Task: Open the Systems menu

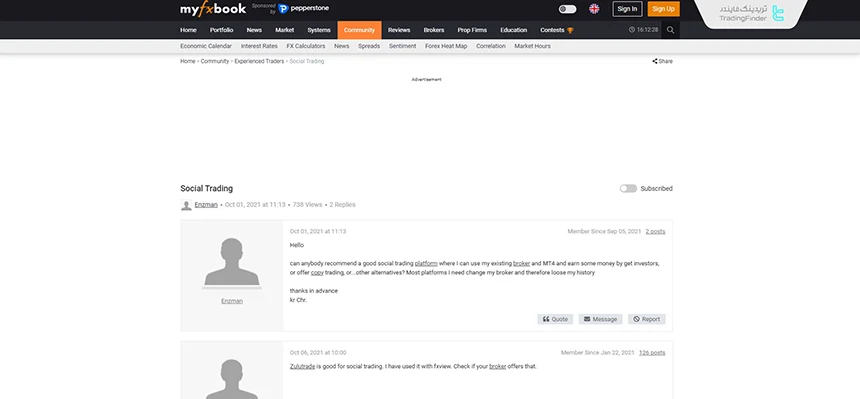Action: pos(319,30)
